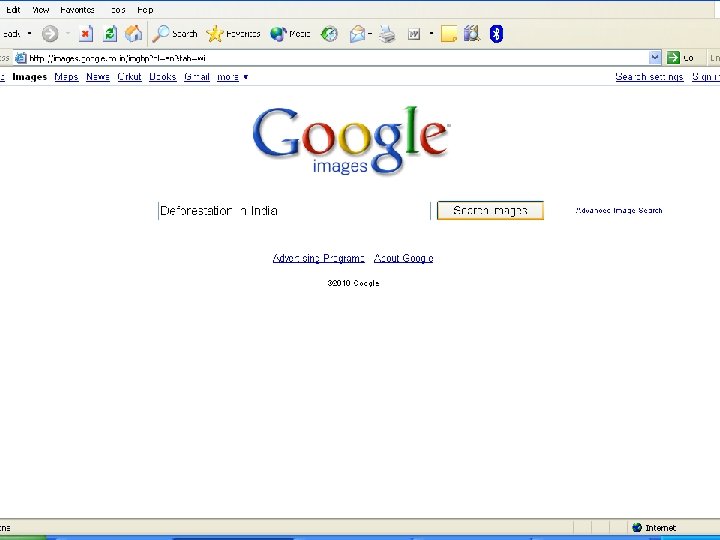This screenshot has height=540, width=720.
Task: Open the Edit menu
Action: [x=13, y=10]
